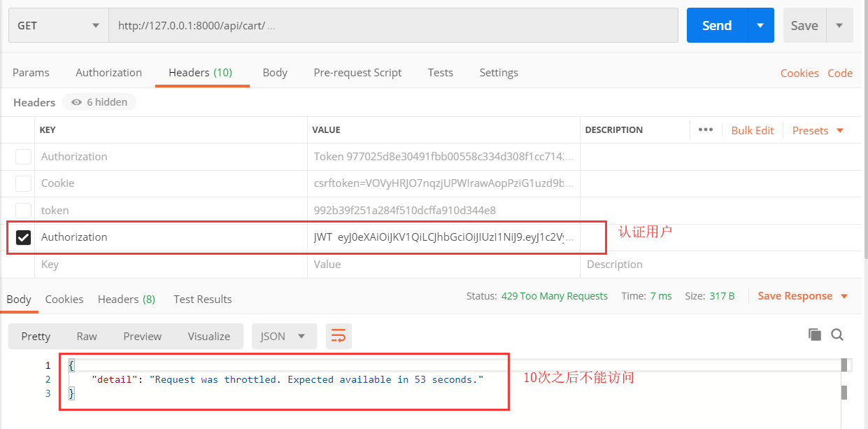Image resolution: width=868 pixels, height=429 pixels.
Task: Click the empty Value input field
Action: coord(443,265)
